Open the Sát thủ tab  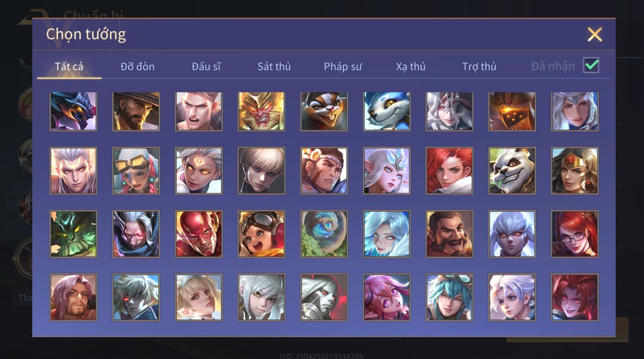pyautogui.click(x=274, y=66)
